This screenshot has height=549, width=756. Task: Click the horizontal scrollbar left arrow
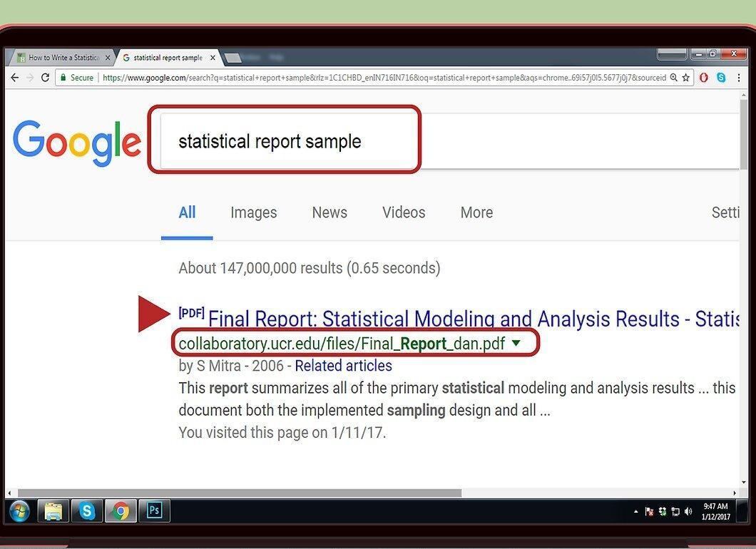(9, 493)
